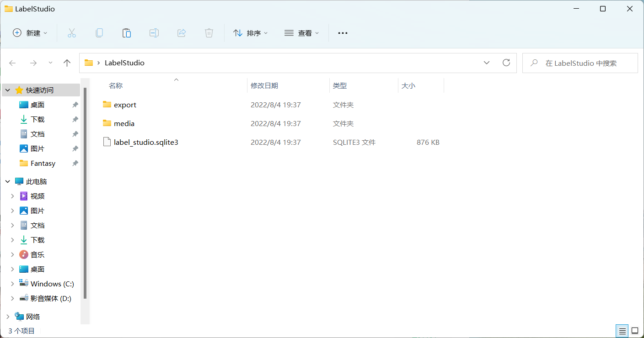The width and height of the screenshot is (644, 338).
Task: Click the 网络 network icon
Action: 19,317
